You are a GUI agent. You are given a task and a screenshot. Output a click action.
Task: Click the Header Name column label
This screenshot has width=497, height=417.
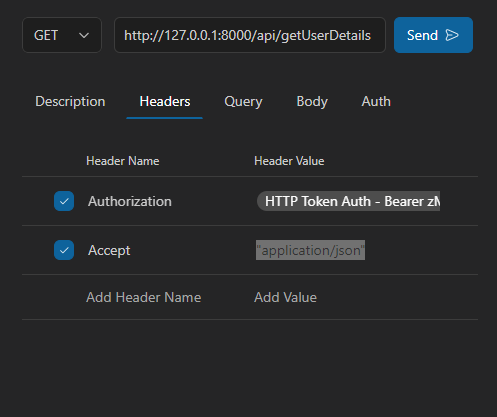[123, 161]
